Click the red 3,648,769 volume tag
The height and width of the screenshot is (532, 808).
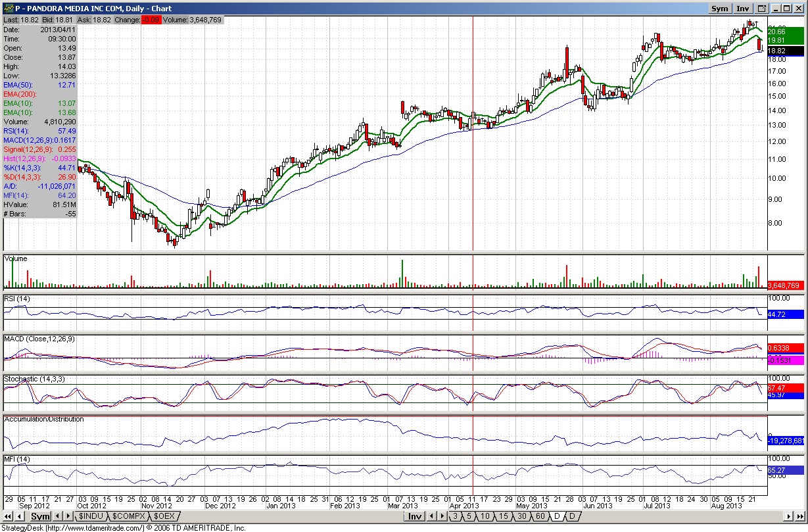786,285
